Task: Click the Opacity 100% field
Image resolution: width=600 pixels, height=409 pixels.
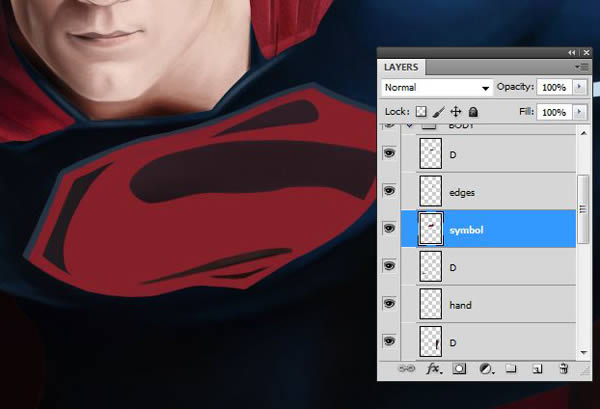Action: 554,87
